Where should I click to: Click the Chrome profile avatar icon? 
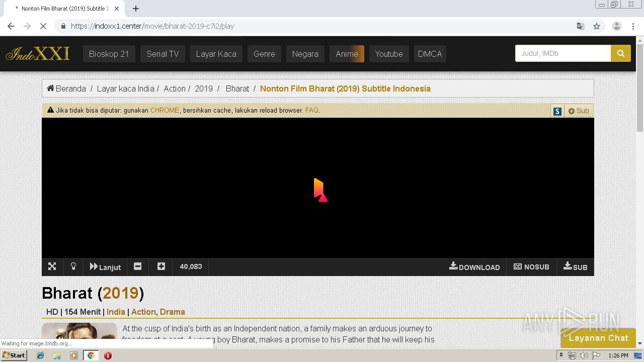pyautogui.click(x=616, y=26)
